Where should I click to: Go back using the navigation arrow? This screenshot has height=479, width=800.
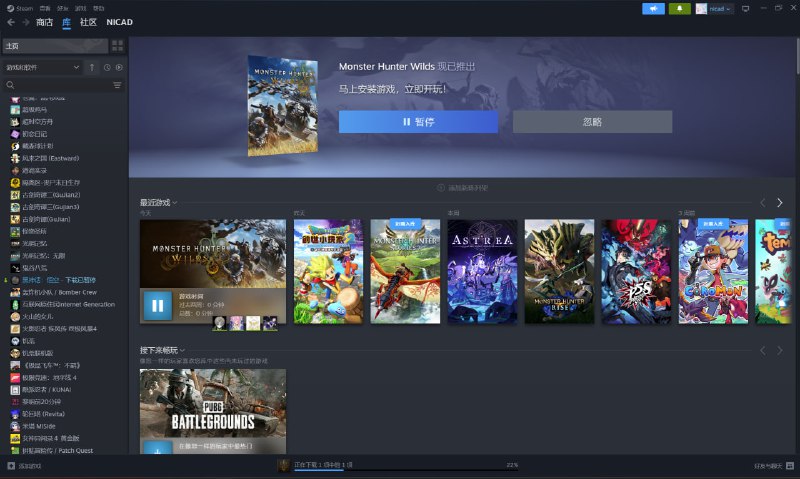coord(11,22)
